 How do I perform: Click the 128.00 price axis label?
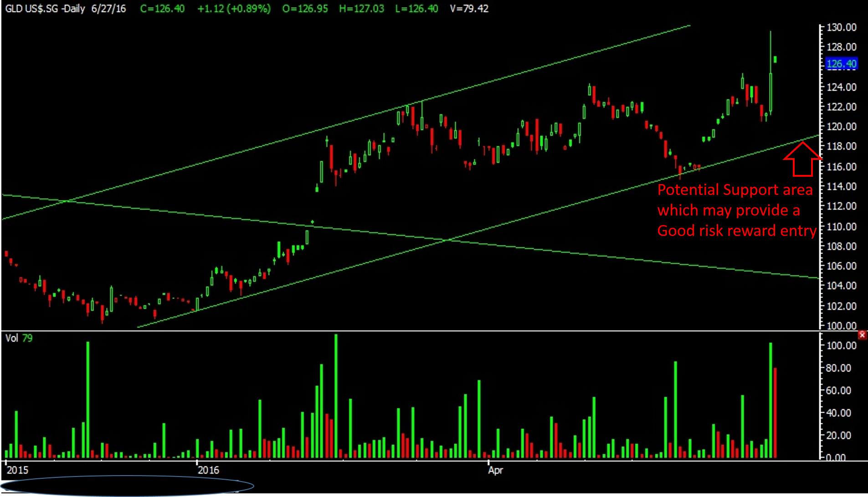pos(842,47)
